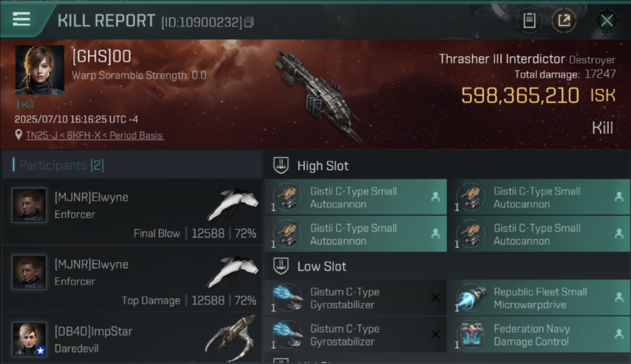The height and width of the screenshot is (364, 631).
Task: Click the clipboard notes icon in header
Action: point(529,21)
